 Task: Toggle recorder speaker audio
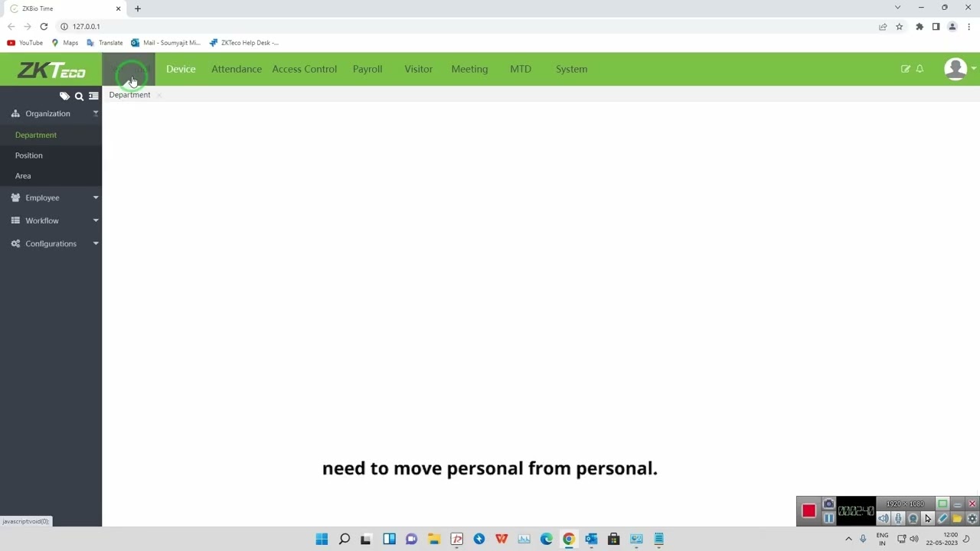point(884,519)
